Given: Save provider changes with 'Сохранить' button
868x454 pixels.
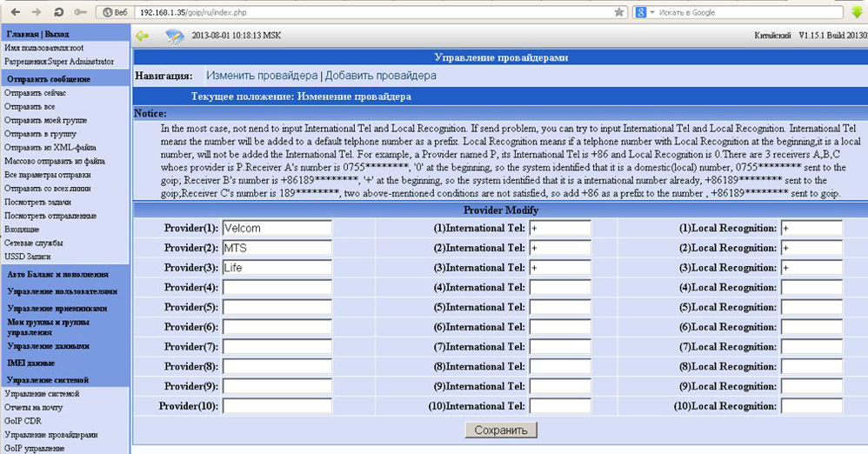Looking at the screenshot, I should pos(501,431).
